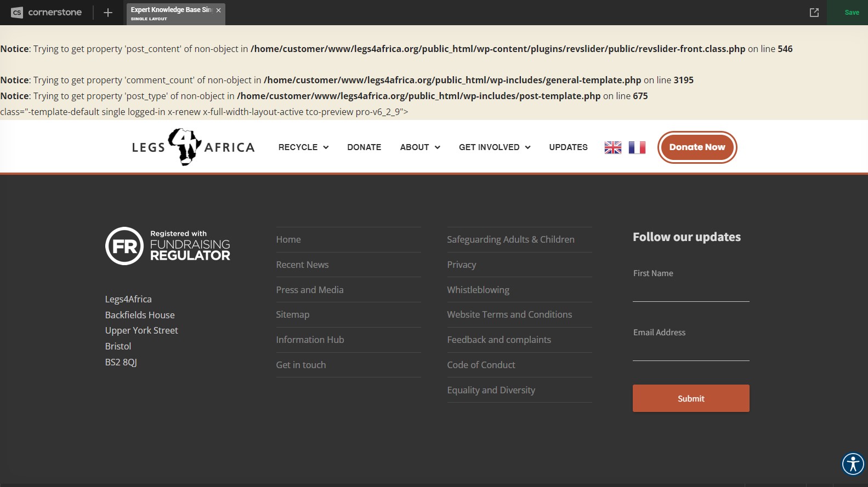Open the Updates menu item
The image size is (868, 487).
pyautogui.click(x=568, y=147)
